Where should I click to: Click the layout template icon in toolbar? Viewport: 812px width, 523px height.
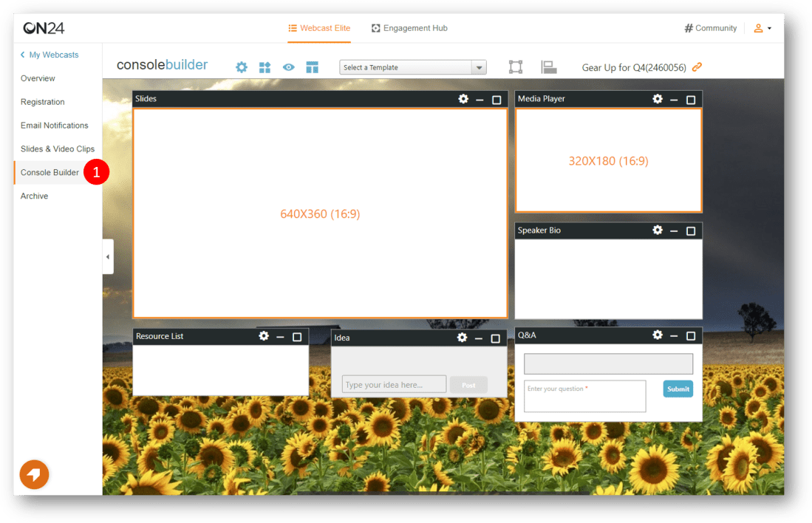312,67
